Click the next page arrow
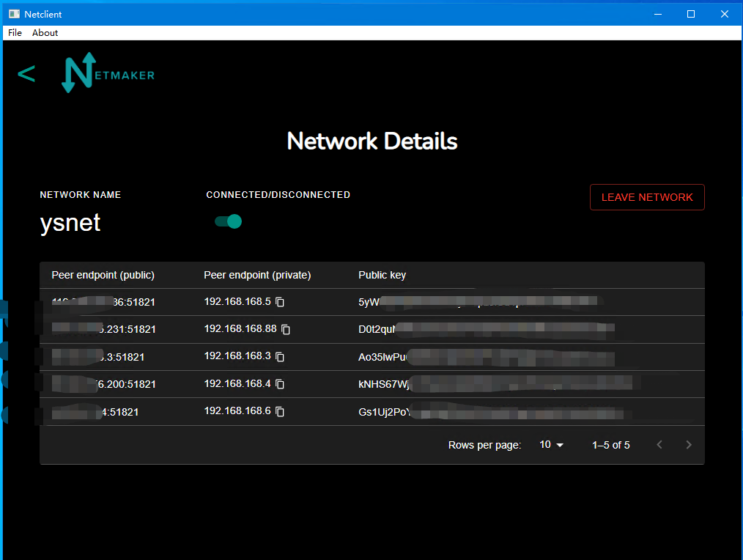Viewport: 743px width, 560px height. click(688, 444)
